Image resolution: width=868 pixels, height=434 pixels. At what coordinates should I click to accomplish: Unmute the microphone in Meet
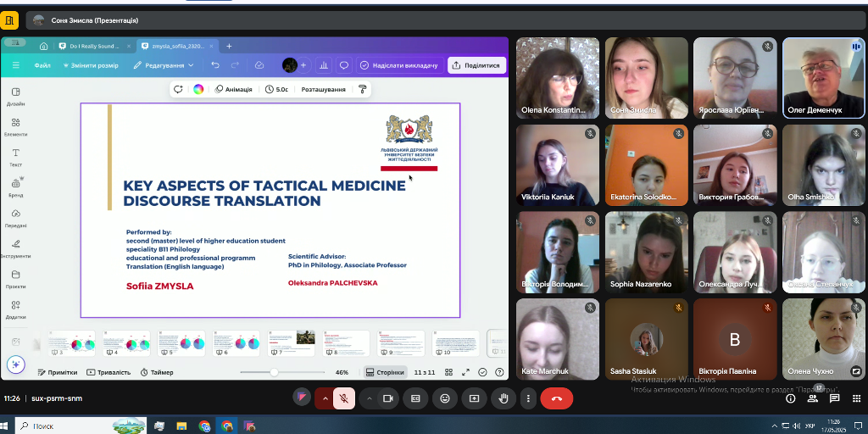tap(344, 398)
